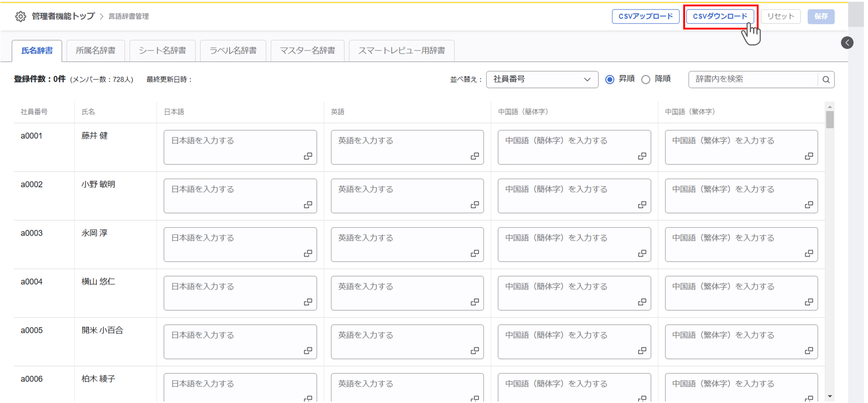Click the settings gear icon beside 管理者機能トップ
Screen dimensions: 868x403
pos(20,16)
